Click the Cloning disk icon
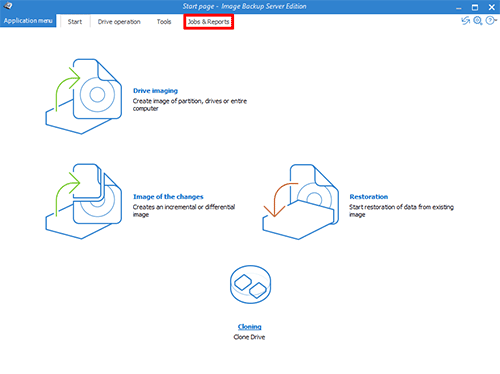The width and height of the screenshot is (500, 374). (x=250, y=284)
